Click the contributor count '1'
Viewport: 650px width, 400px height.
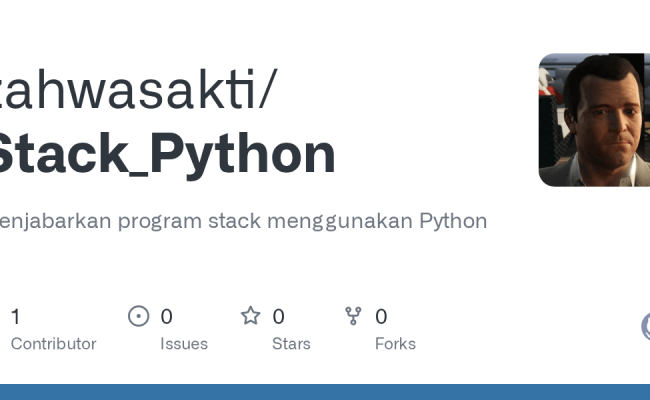point(15,317)
